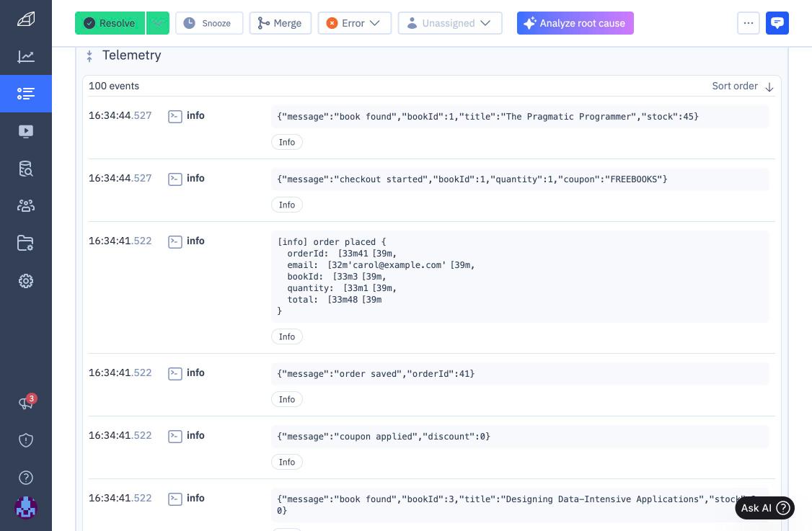Click Analyze root cause
Image resolution: width=812 pixels, height=531 pixels.
tap(575, 23)
